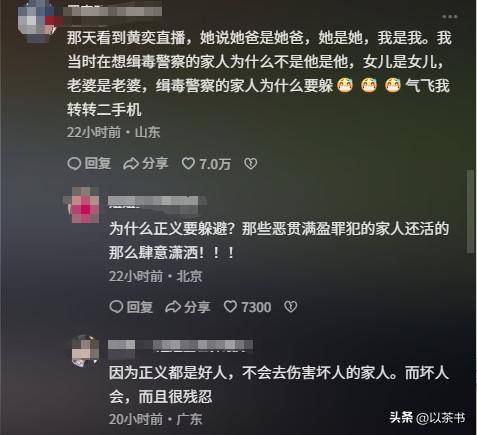Share the Beijing comment with the arrow icon
Image resolution: width=477 pixels, height=435 pixels.
coord(173,307)
